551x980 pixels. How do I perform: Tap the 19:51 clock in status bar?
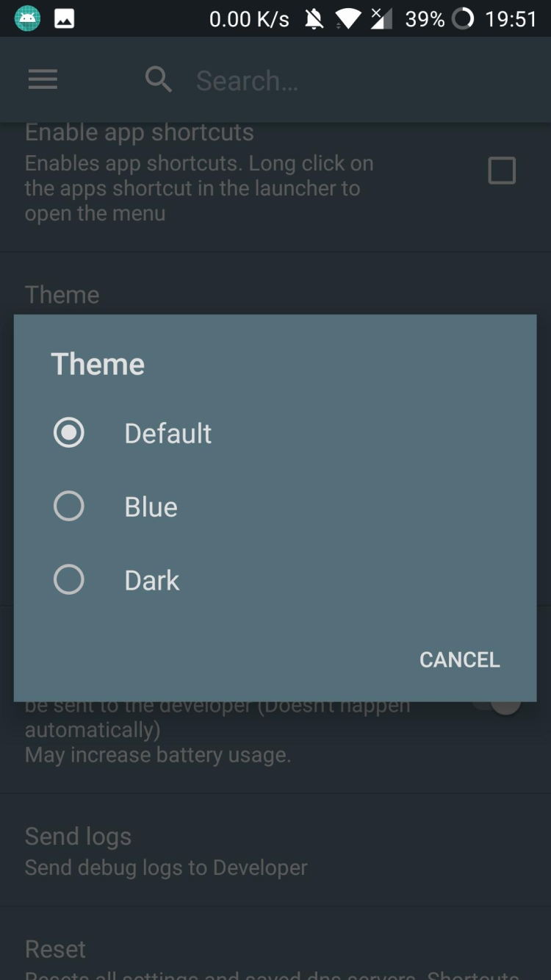pyautogui.click(x=511, y=19)
